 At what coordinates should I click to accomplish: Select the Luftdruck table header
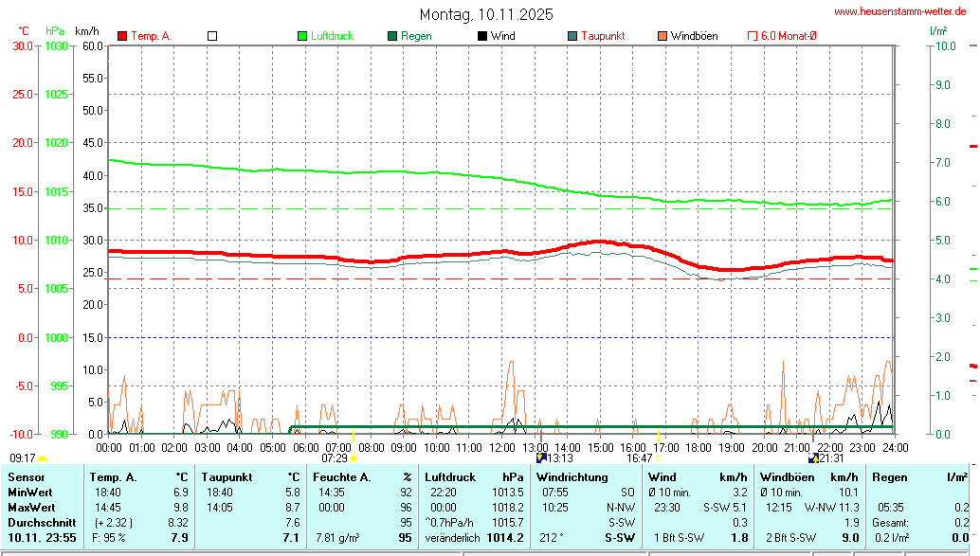(451, 477)
